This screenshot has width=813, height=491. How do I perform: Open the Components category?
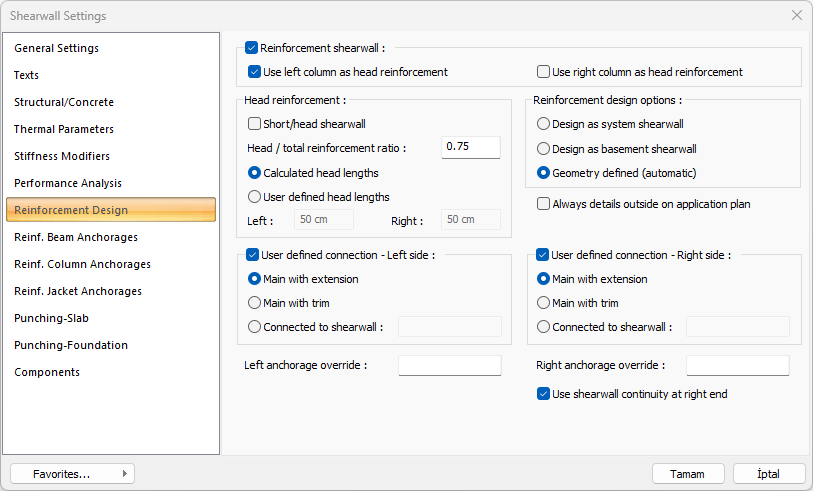pyautogui.click(x=47, y=372)
